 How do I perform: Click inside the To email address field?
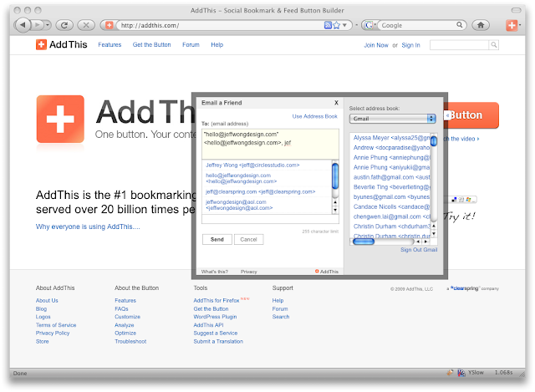click(270, 144)
